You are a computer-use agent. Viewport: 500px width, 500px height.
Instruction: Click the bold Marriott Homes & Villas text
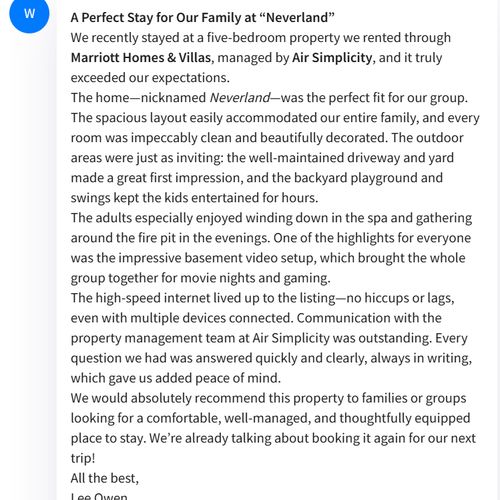click(141, 58)
